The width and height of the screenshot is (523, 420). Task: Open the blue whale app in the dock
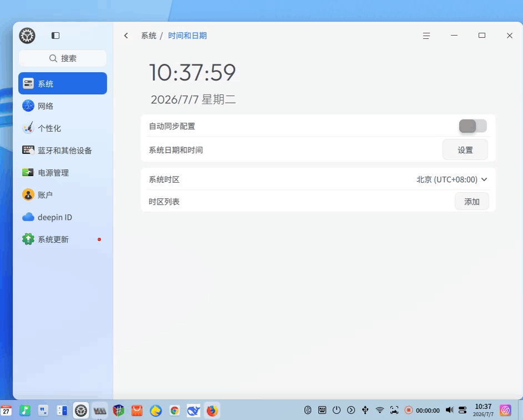(x=193, y=411)
